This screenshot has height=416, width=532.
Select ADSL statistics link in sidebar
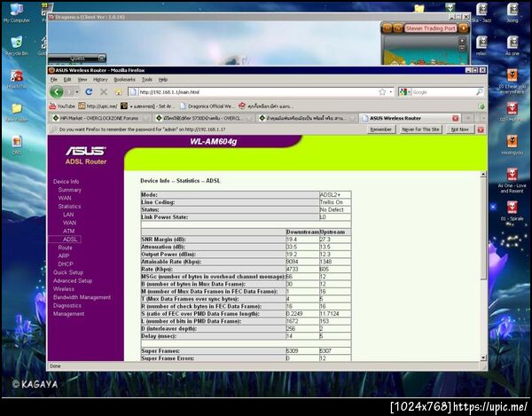[x=70, y=239]
